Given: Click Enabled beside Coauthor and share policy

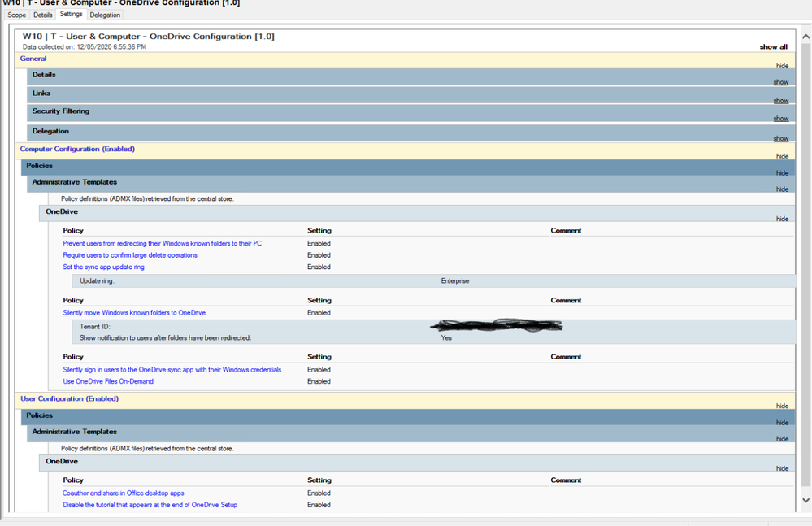Looking at the screenshot, I should (319, 493).
